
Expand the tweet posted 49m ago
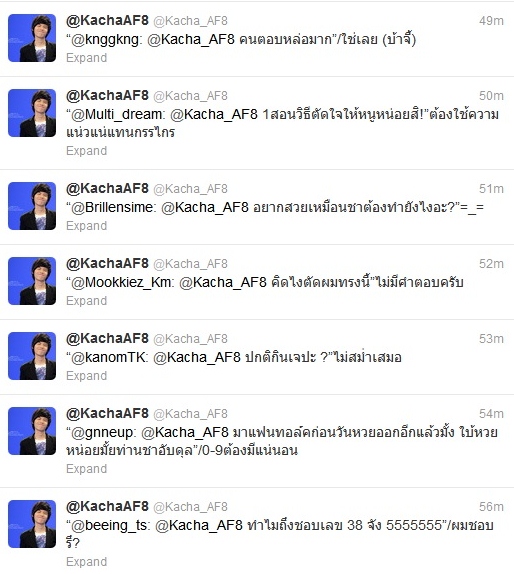point(86,58)
